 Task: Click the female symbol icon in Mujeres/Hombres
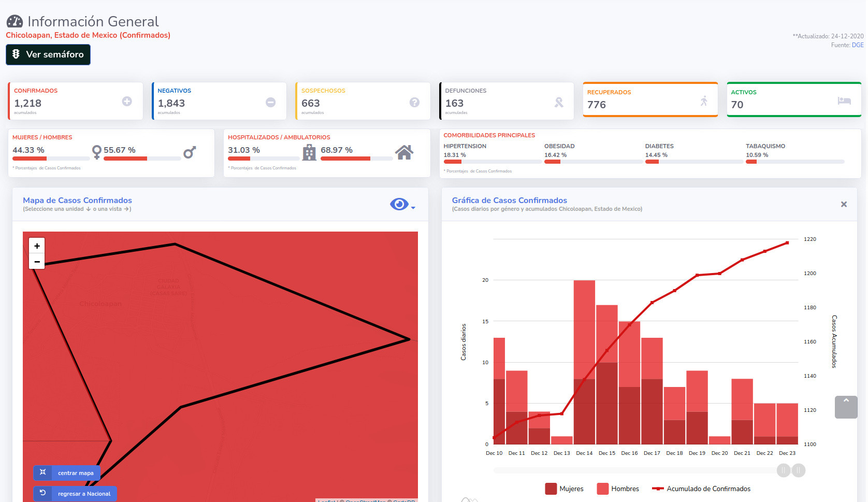tap(96, 152)
